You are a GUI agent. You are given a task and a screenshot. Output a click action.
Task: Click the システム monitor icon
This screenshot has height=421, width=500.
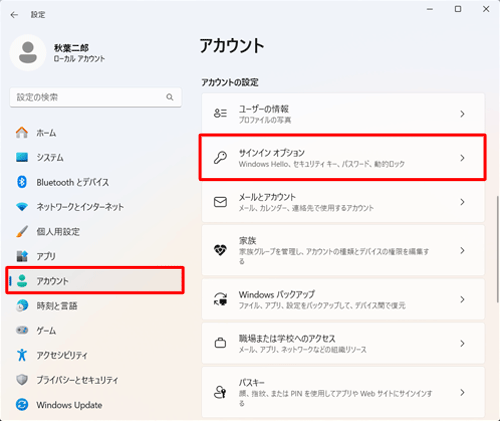point(22,157)
